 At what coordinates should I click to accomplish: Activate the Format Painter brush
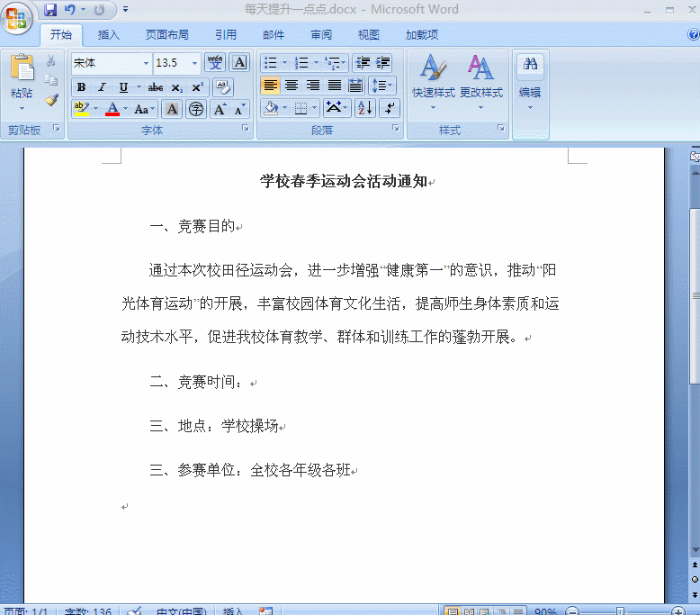[x=51, y=100]
